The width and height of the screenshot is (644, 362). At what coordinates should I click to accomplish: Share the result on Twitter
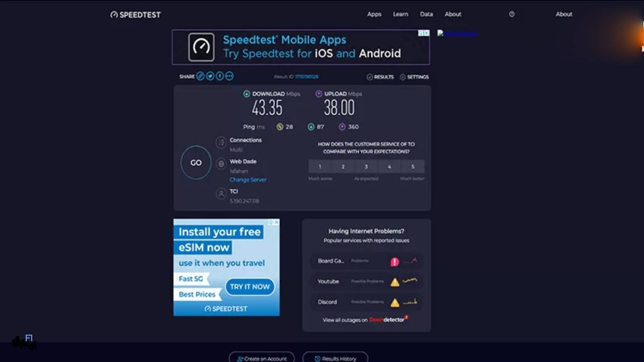coord(210,76)
